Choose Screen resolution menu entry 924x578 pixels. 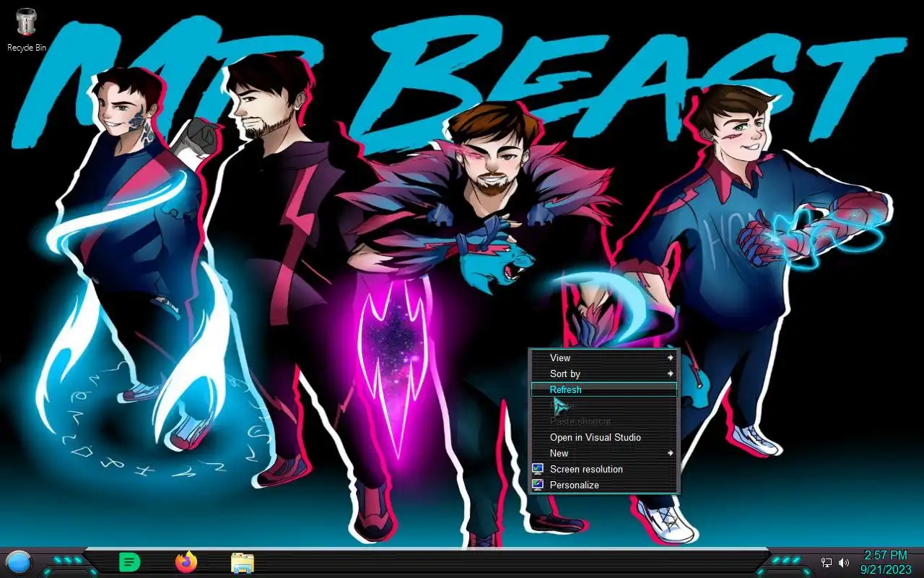603,469
